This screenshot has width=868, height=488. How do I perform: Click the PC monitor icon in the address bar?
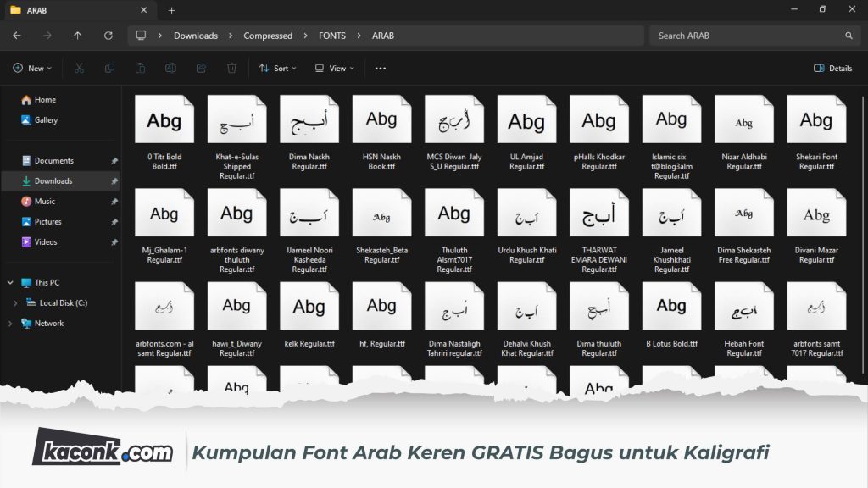(x=142, y=36)
